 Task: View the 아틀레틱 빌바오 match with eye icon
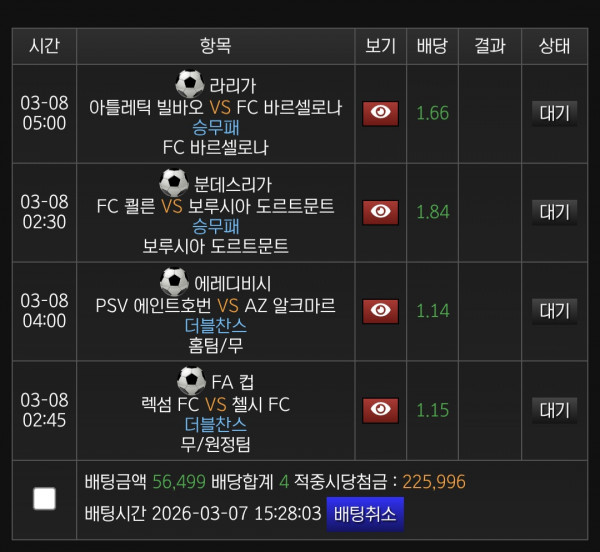(x=380, y=113)
